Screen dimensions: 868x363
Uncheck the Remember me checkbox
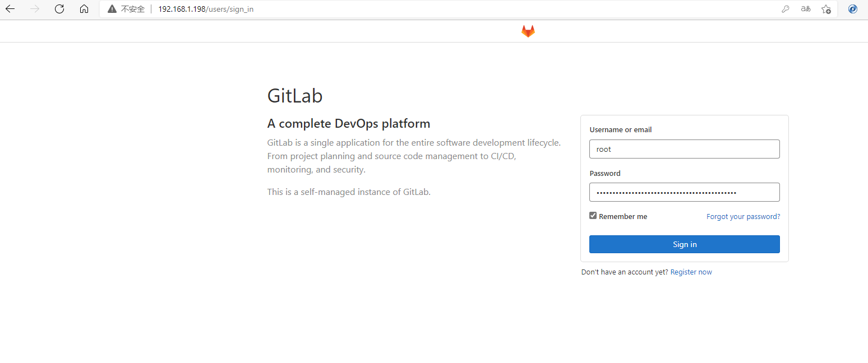(x=593, y=215)
